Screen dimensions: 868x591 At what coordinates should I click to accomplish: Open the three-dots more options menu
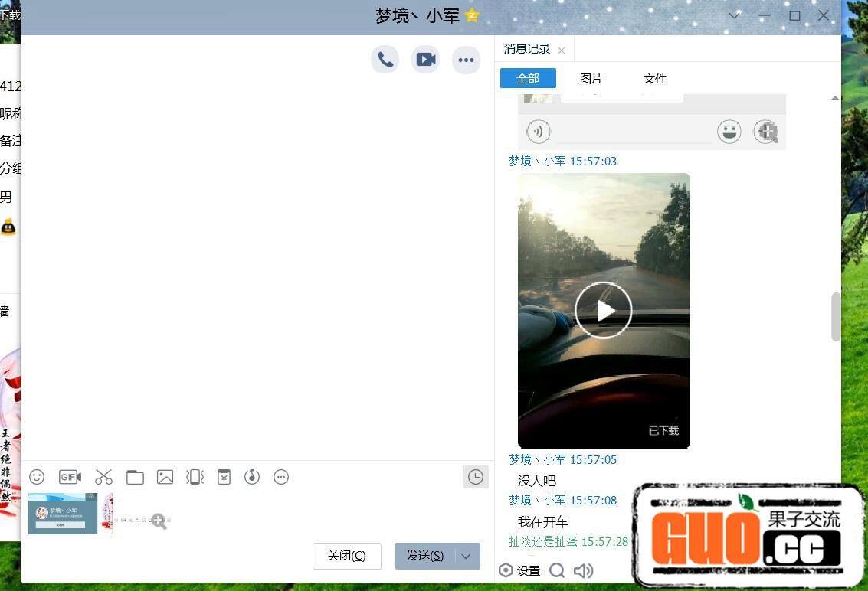pos(466,60)
